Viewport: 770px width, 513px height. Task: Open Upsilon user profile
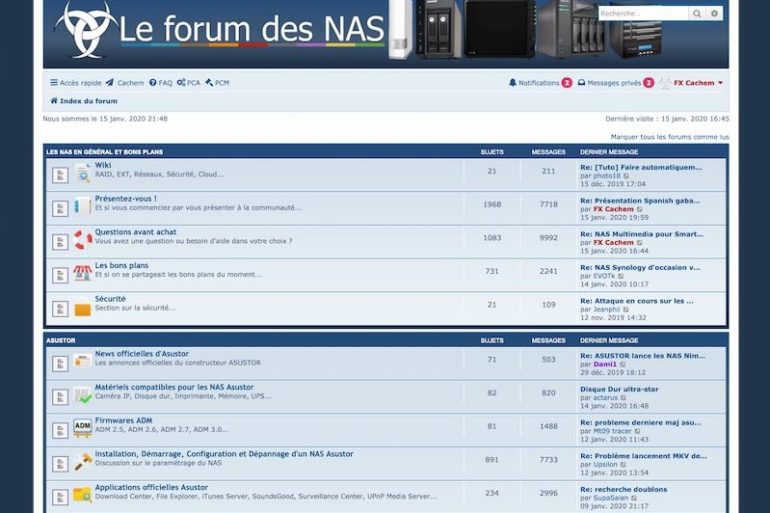coord(605,464)
